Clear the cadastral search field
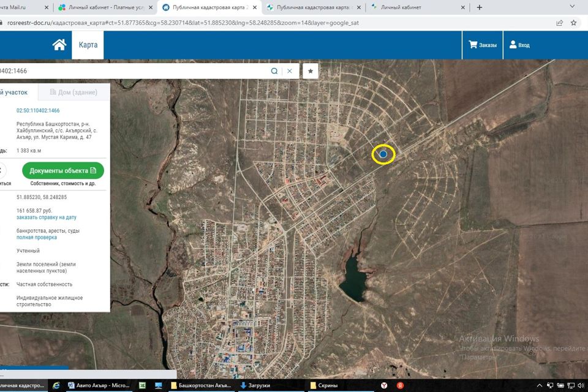588x392 pixels. point(290,71)
